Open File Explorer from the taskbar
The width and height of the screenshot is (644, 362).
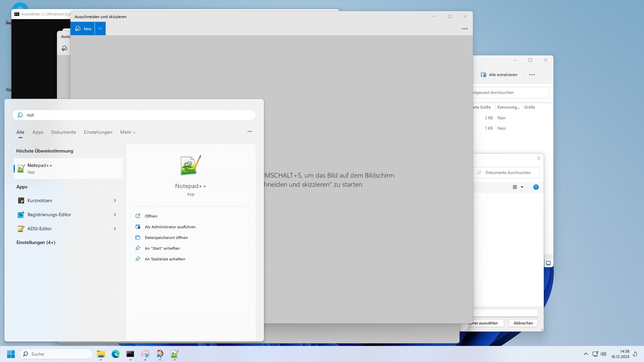click(x=101, y=354)
